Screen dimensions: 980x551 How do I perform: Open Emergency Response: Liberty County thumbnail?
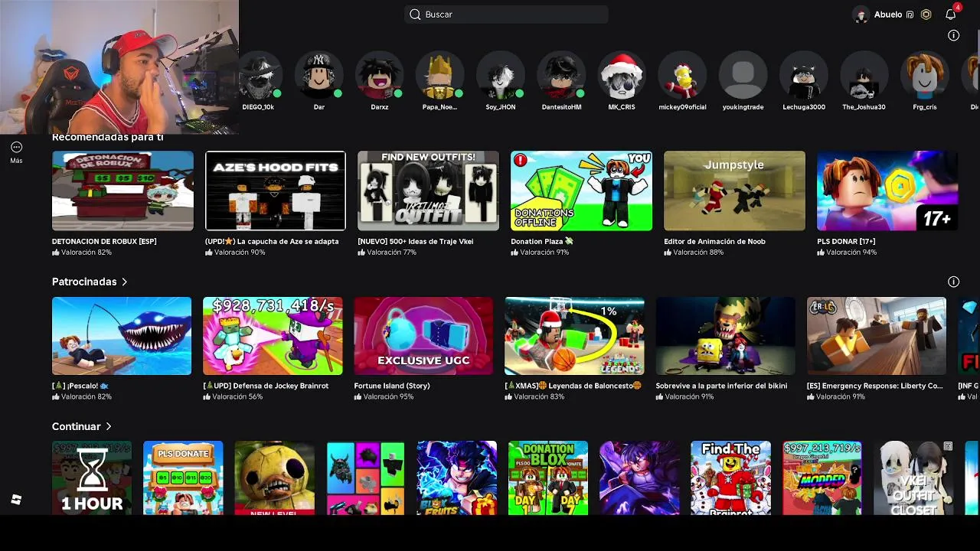point(877,336)
